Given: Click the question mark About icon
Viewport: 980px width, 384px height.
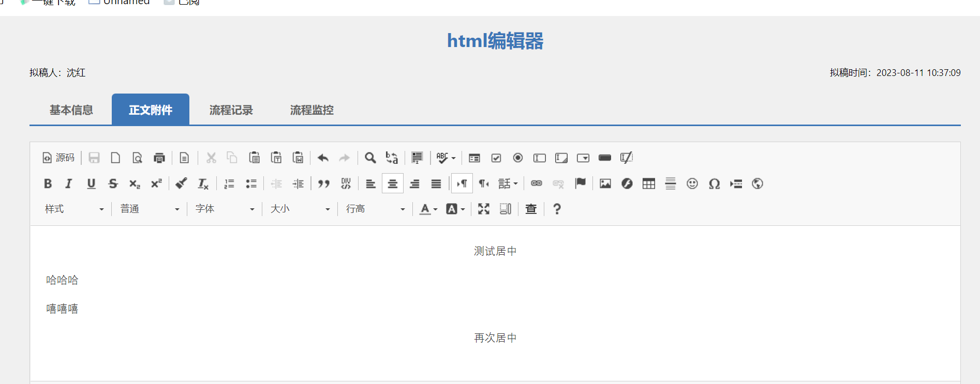Looking at the screenshot, I should [x=557, y=209].
